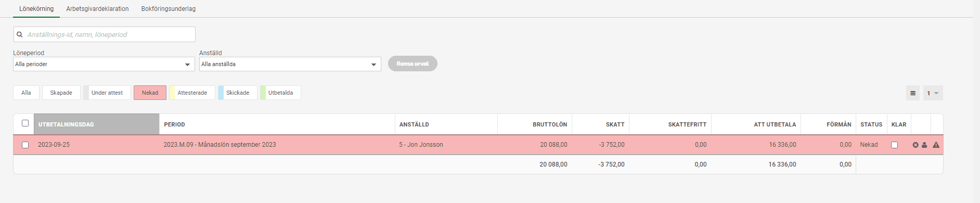The height and width of the screenshot is (203, 980).
Task: Click the warning triangle icon in the row
Action: click(936, 145)
